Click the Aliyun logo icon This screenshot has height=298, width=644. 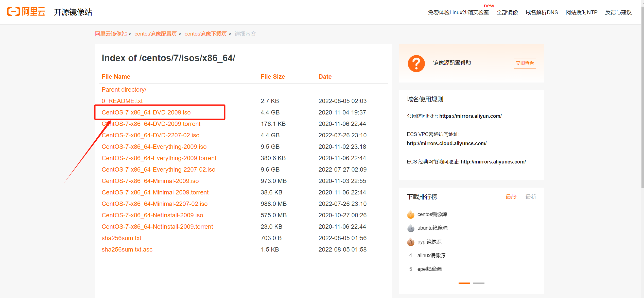(x=26, y=12)
